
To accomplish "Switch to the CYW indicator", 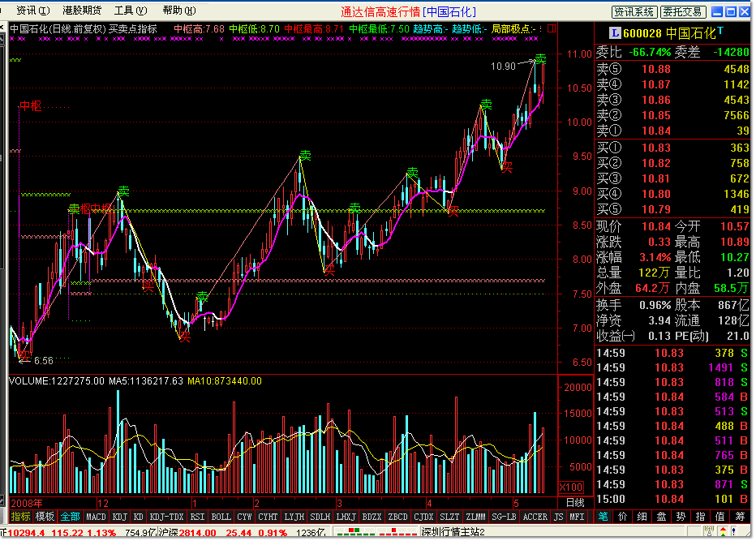I will [244, 517].
